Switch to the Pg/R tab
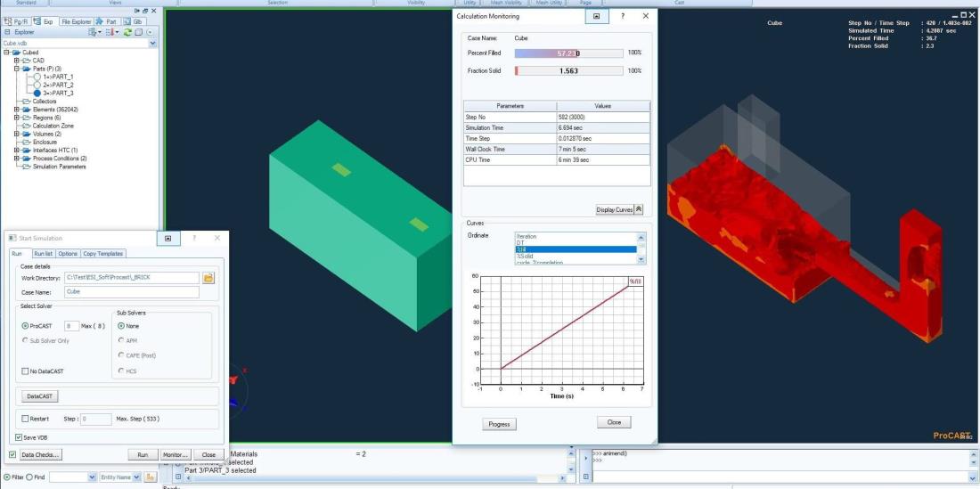The image size is (980, 489). coord(17,21)
